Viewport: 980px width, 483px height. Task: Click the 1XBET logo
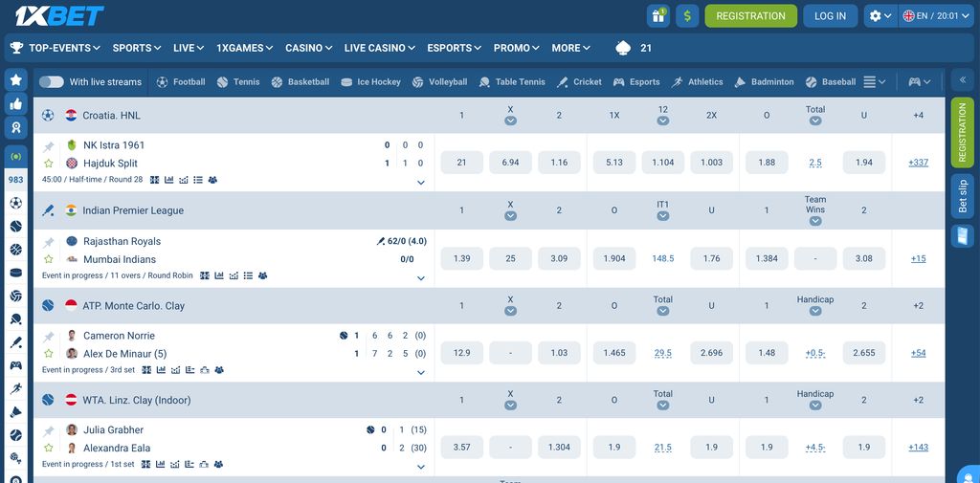click(x=60, y=15)
